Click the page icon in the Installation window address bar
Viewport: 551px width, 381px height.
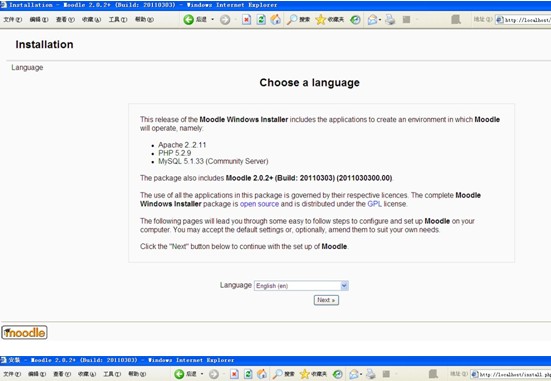[x=499, y=20]
